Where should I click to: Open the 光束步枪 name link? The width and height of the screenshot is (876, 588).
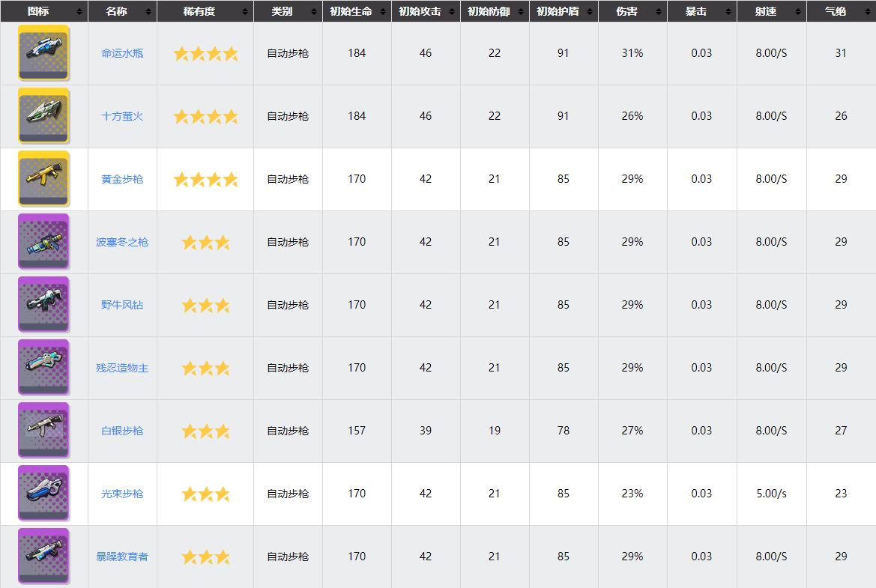coord(122,494)
